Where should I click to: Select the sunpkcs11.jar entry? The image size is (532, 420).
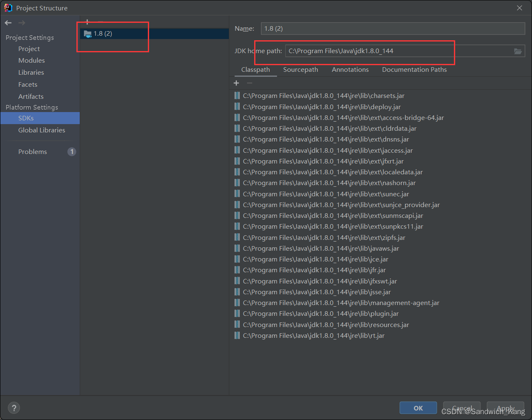(329, 227)
